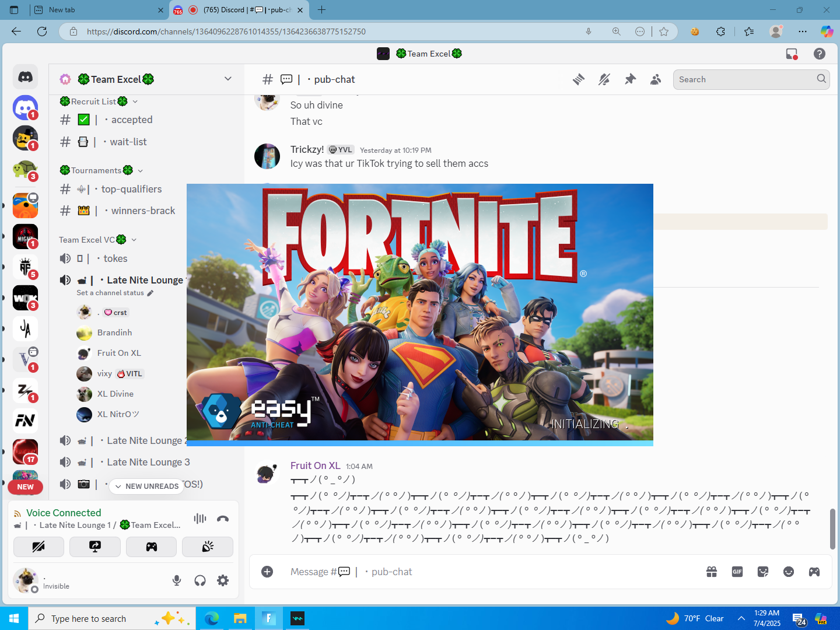
Task: Edit channel status pencil icon
Action: tap(150, 293)
